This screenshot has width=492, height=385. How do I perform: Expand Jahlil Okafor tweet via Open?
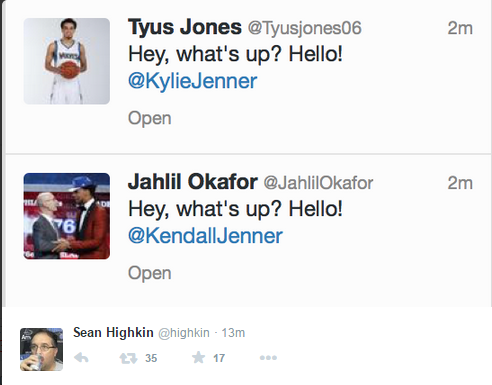[150, 273]
